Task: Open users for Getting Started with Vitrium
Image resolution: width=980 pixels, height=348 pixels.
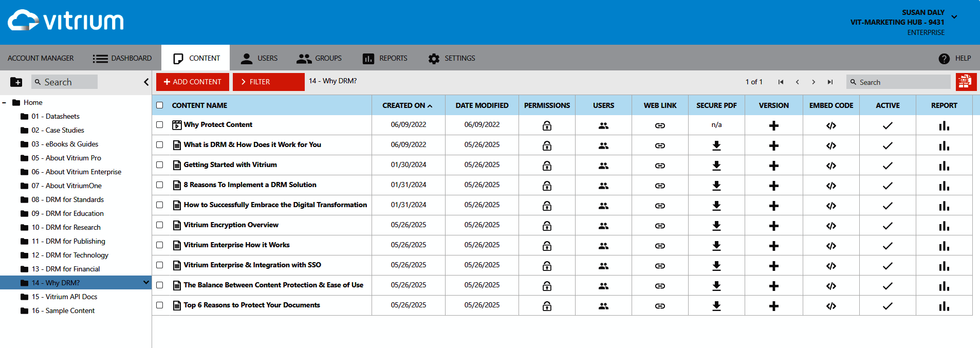Action: [603, 166]
